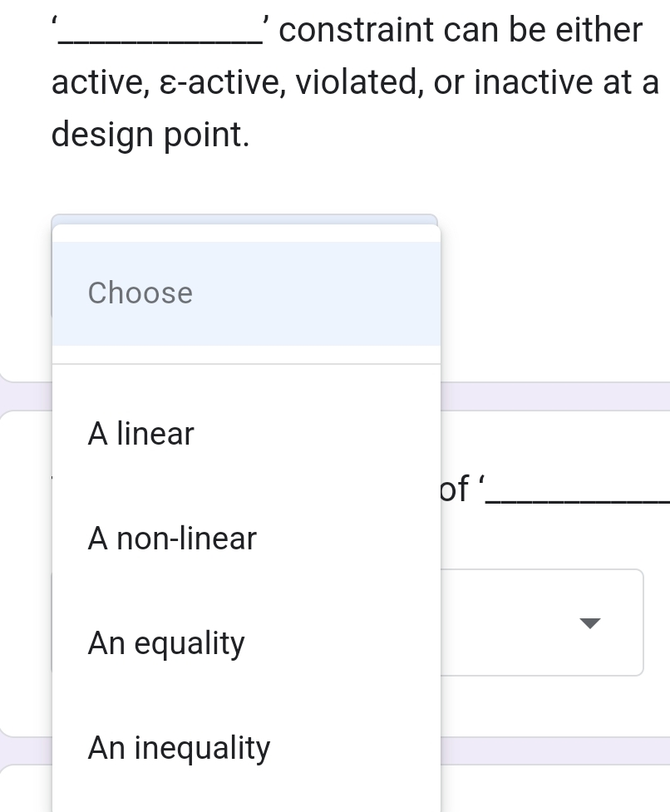This screenshot has width=670, height=812.
Task: Click the 'An inequality' option at bottom
Action: click(245, 747)
